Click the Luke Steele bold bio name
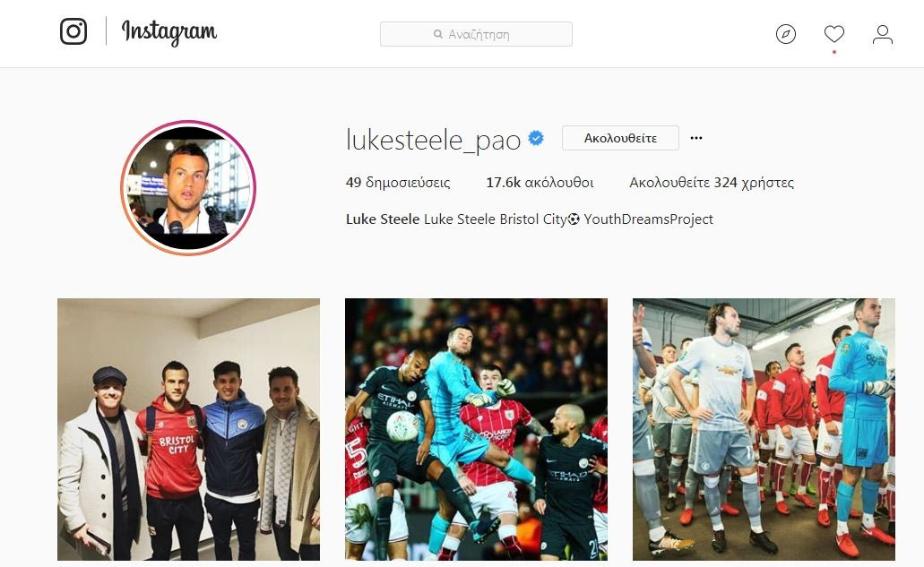This screenshot has height=567, width=924. click(x=383, y=219)
